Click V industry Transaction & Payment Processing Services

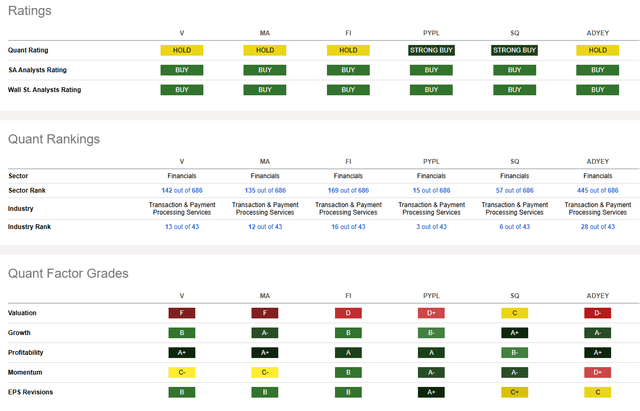pos(182,209)
